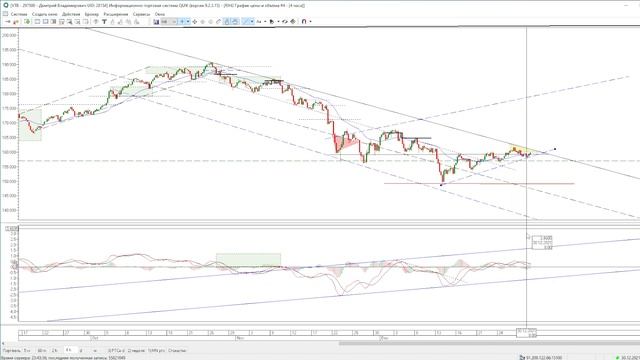The height and width of the screenshot is (360, 640).
Task: Switch to the 60 m chart tab
Action: [x=42, y=350]
